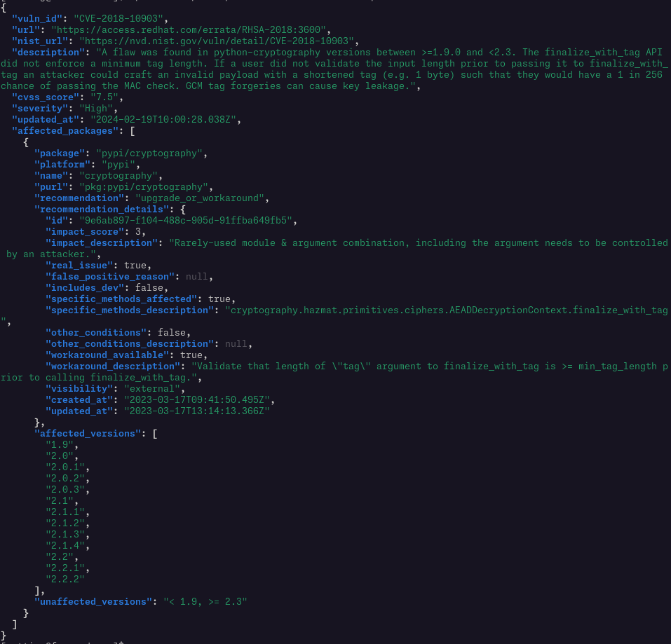The image size is (671, 644).
Task: Select affected version 2.2.2
Action: (x=65, y=579)
